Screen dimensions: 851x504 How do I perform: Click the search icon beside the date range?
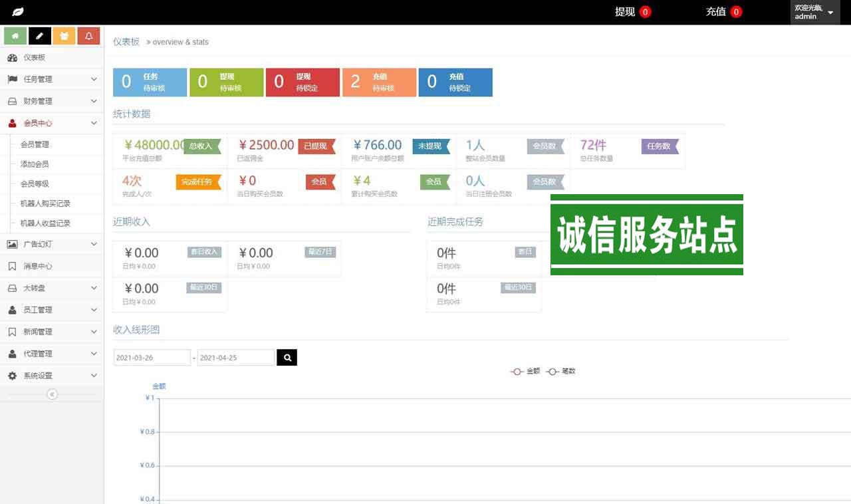coord(287,358)
